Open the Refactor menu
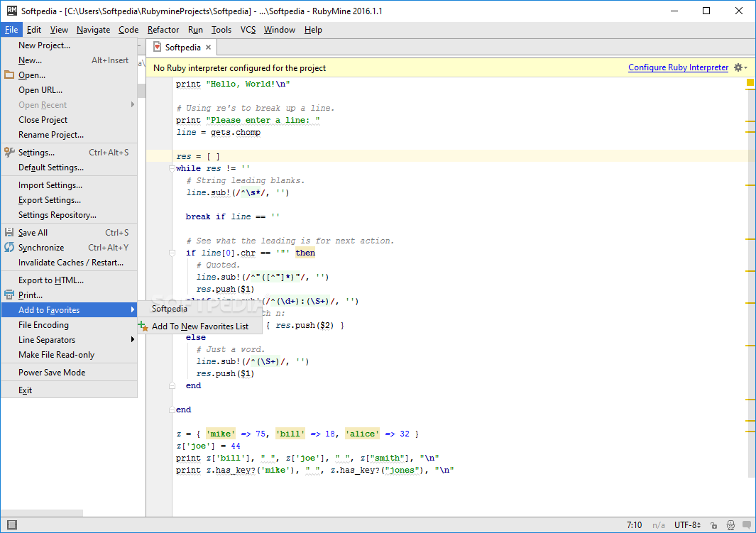The width and height of the screenshot is (756, 533). [163, 30]
